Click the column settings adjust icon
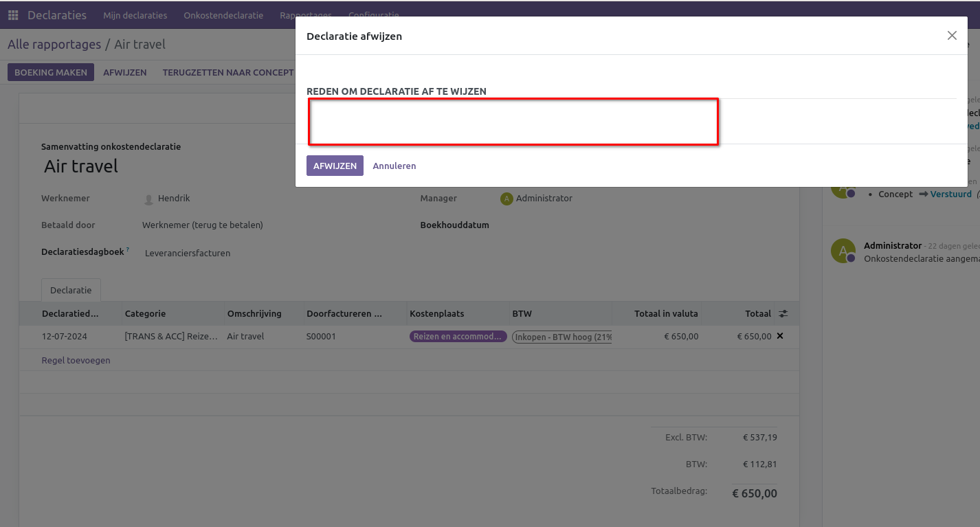Screen dimensions: 980x527 click(x=783, y=313)
